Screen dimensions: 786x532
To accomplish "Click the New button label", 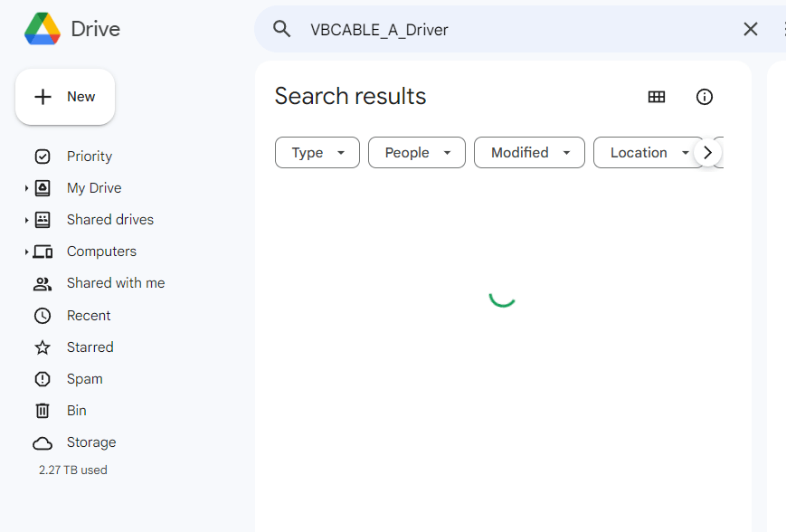I will [x=81, y=97].
